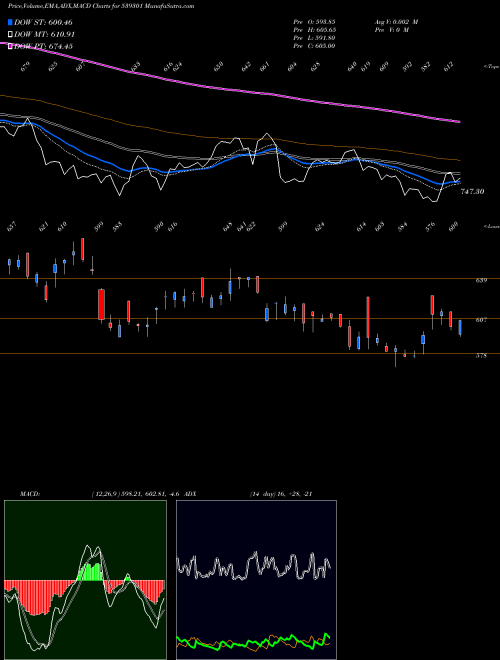Image resolution: width=500 pixels, height=660 pixels.
Task: Click the 'Pre C: 605.00' close value
Action: point(314,46)
